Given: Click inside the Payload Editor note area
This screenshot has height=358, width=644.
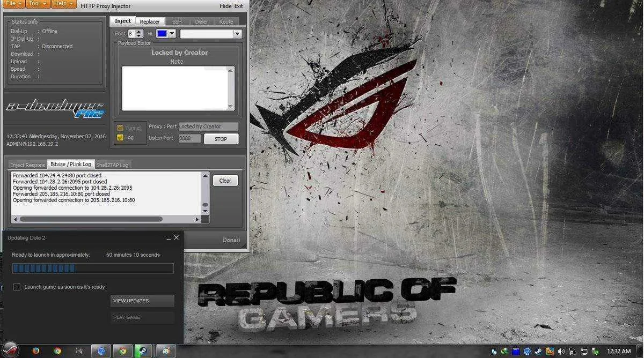Looking at the screenshot, I should click(174, 88).
